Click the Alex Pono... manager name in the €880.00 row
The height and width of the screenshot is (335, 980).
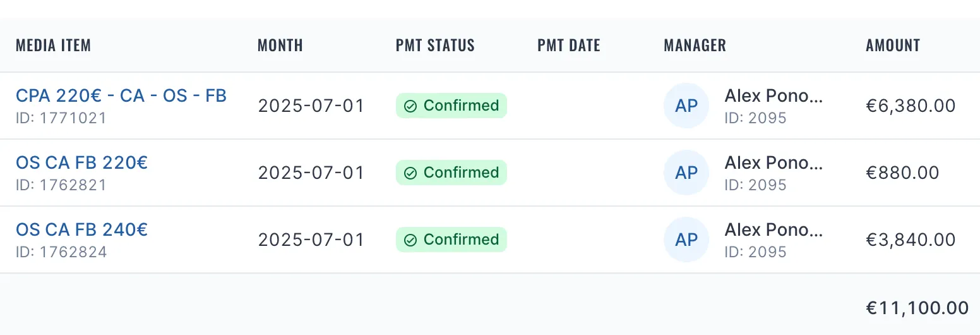click(774, 163)
